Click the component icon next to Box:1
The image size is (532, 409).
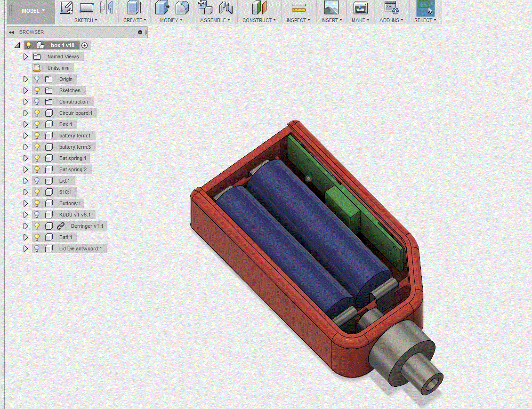[x=49, y=124]
